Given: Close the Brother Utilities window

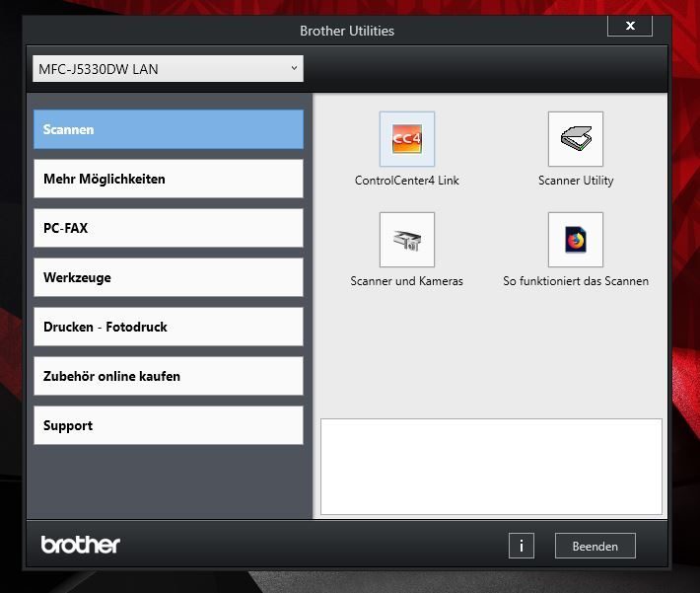Looking at the screenshot, I should point(630,26).
